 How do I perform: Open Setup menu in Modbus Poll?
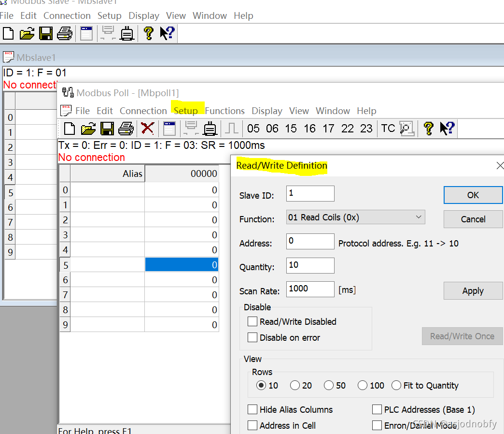[186, 111]
